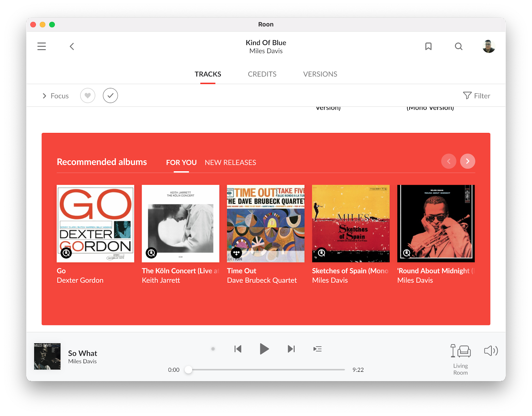Viewport: 532px width, 416px height.
Task: Click the signal path dot indicator
Action: pyautogui.click(x=213, y=349)
